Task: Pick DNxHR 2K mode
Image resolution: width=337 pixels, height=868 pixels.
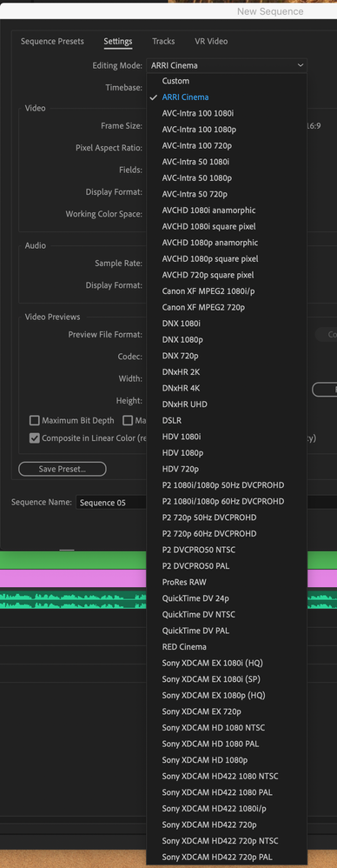Action: coord(227,372)
